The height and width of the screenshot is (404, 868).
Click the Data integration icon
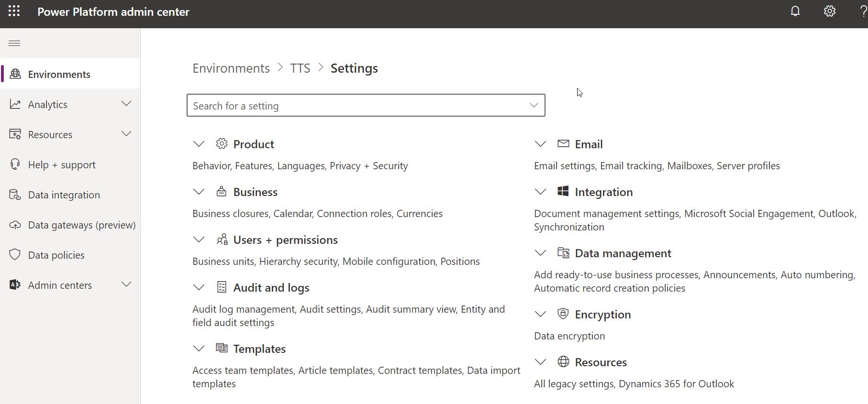pos(15,195)
